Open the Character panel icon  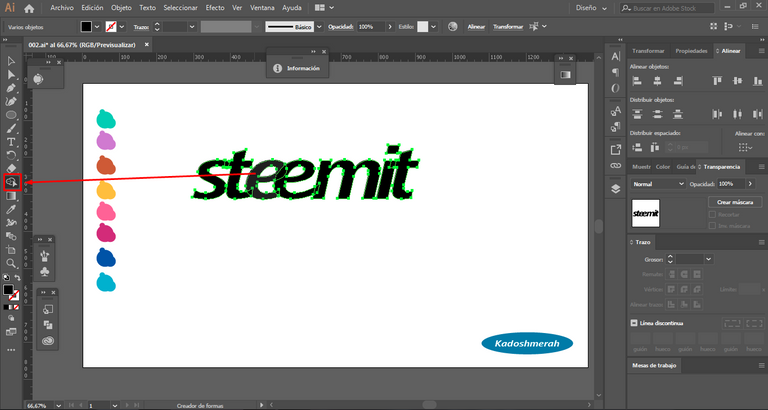[x=616, y=56]
